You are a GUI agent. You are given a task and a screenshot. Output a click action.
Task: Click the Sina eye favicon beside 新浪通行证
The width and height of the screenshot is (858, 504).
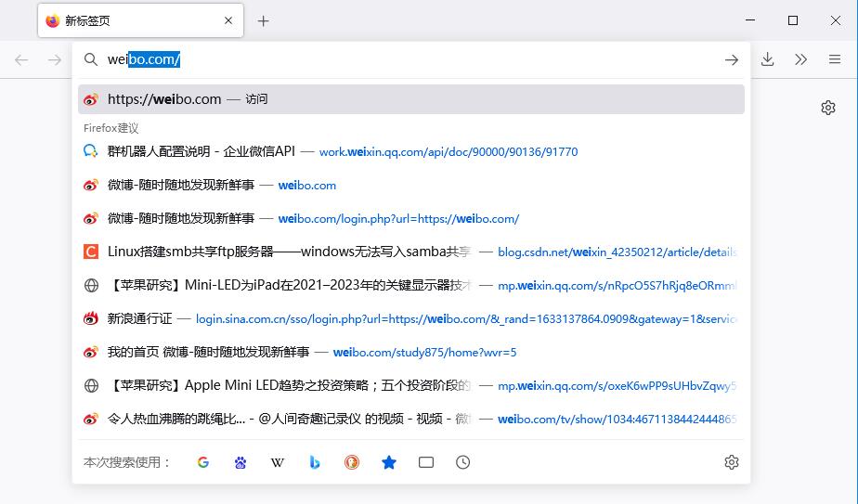point(91,318)
